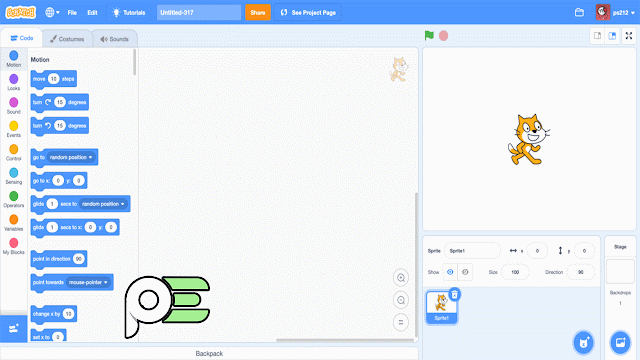
Task: Open the Edit menu
Action: point(92,13)
